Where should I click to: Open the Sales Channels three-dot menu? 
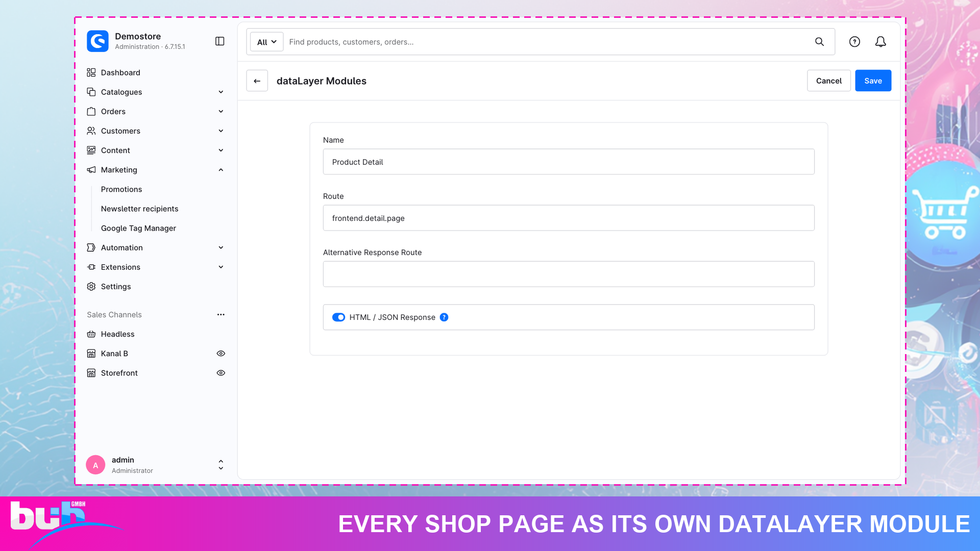point(220,315)
